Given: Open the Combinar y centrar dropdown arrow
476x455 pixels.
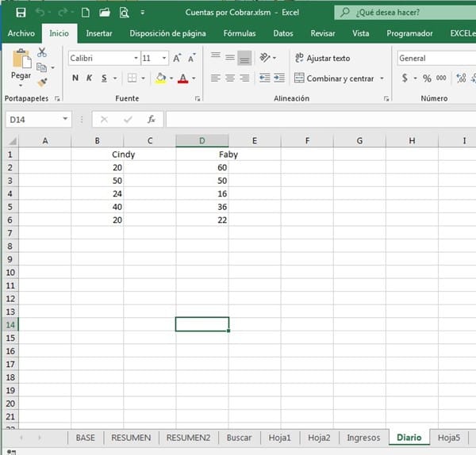Looking at the screenshot, I should tap(382, 78).
